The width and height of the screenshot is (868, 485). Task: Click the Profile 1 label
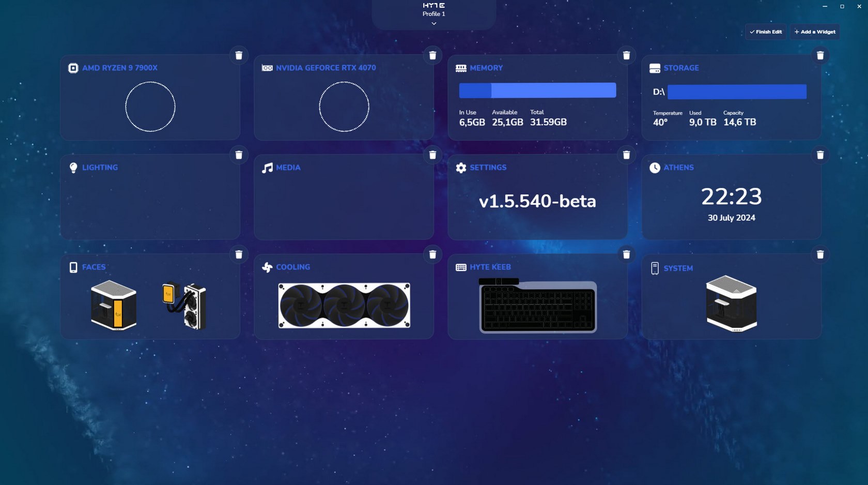[434, 14]
